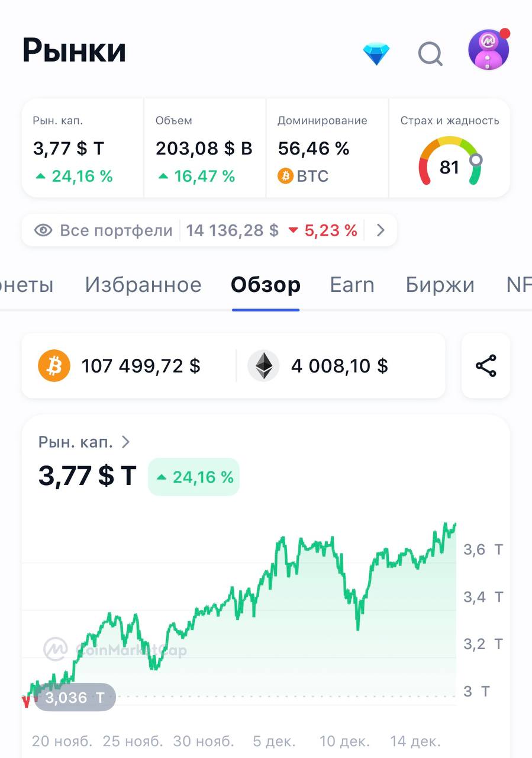The image size is (532, 758).
Task: Tap the CoinMarketCap watermark logo
Action: click(115, 650)
